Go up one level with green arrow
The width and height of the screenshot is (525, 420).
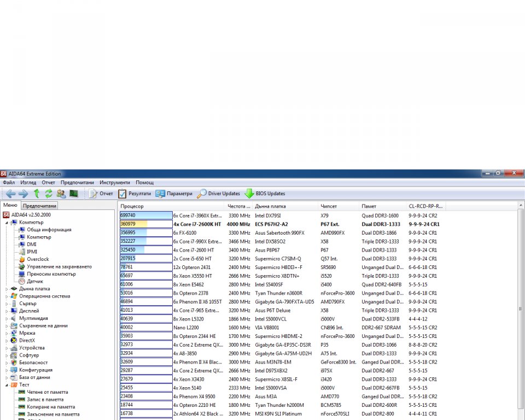click(36, 194)
